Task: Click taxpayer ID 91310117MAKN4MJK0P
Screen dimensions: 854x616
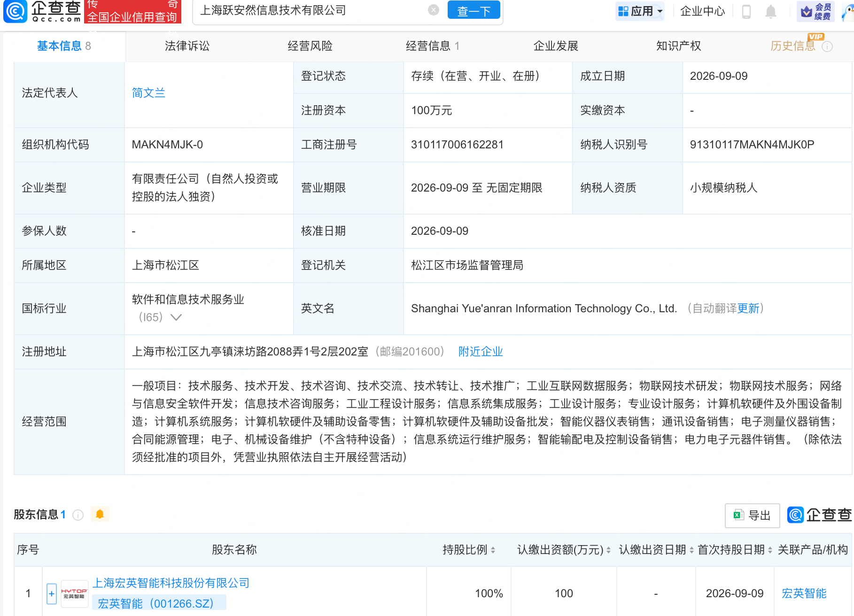Action: click(x=752, y=145)
